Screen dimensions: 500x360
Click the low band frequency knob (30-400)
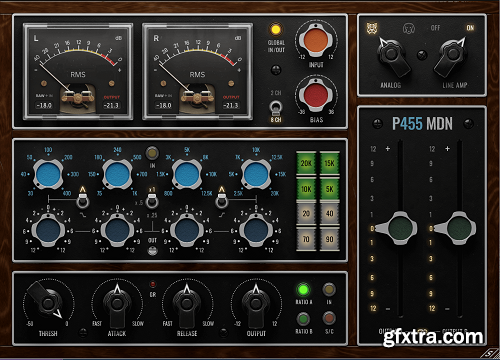pos(48,174)
